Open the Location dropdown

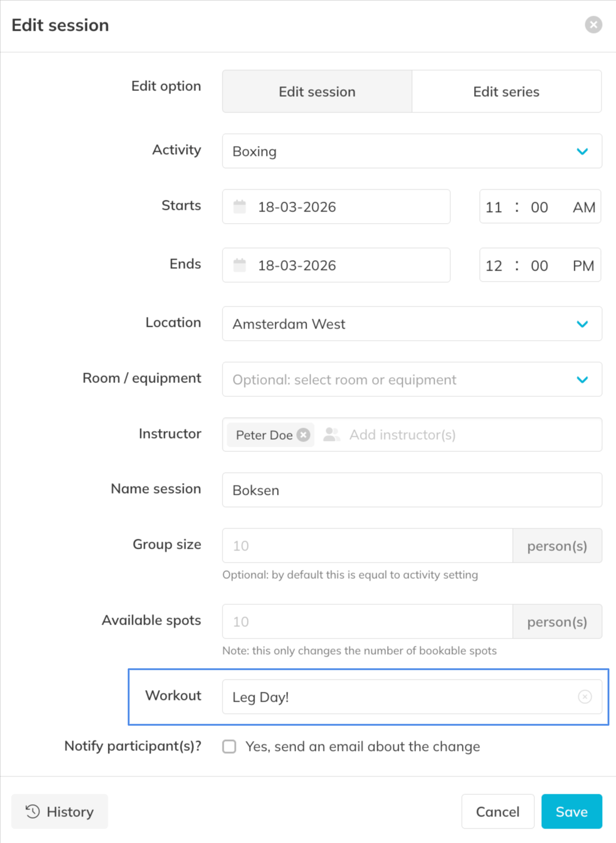pyautogui.click(x=582, y=324)
